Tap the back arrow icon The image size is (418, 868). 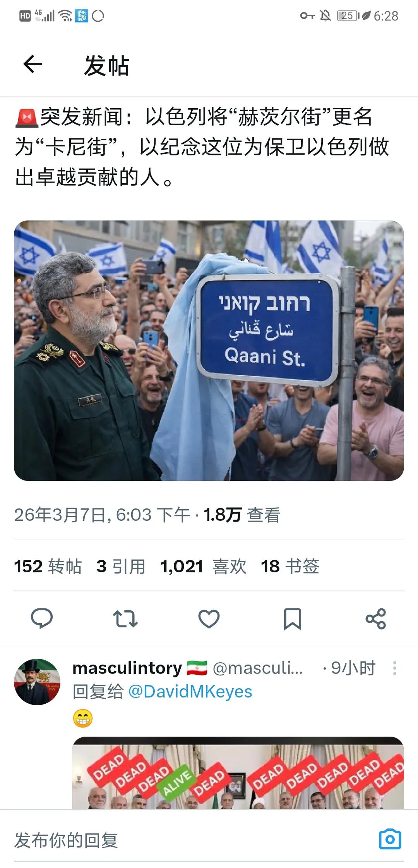(33, 64)
